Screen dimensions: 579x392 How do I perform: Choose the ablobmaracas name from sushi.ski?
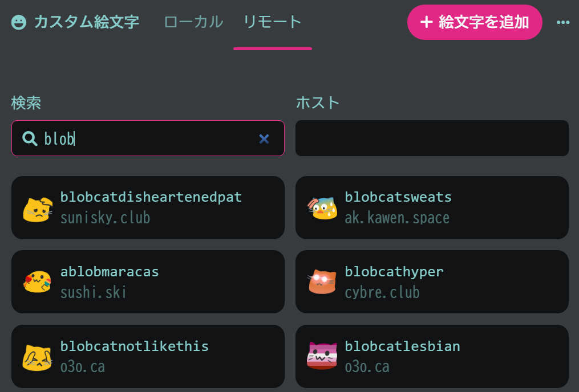click(x=110, y=272)
